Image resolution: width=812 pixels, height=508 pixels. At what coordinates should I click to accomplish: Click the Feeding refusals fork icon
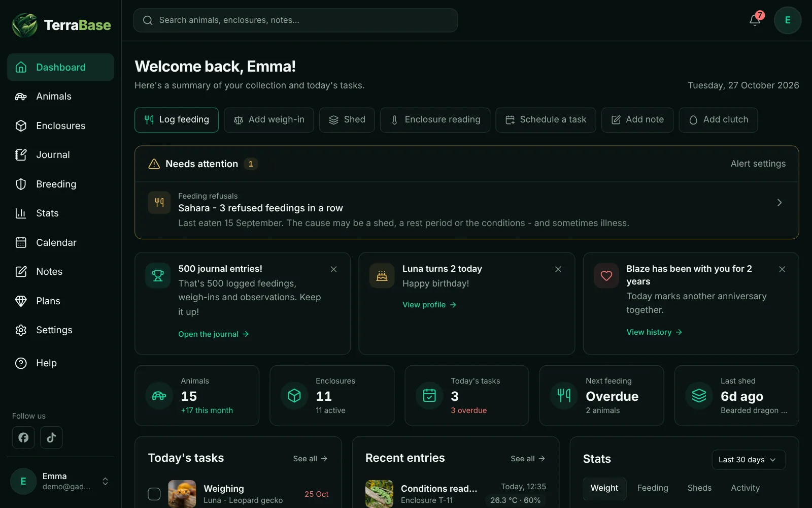[x=159, y=203]
